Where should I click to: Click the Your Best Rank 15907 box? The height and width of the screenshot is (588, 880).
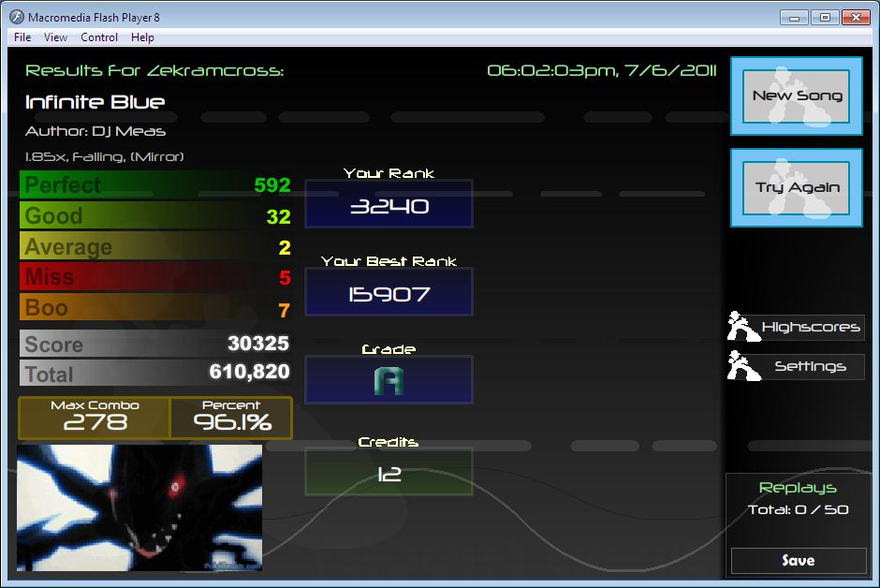pyautogui.click(x=389, y=292)
